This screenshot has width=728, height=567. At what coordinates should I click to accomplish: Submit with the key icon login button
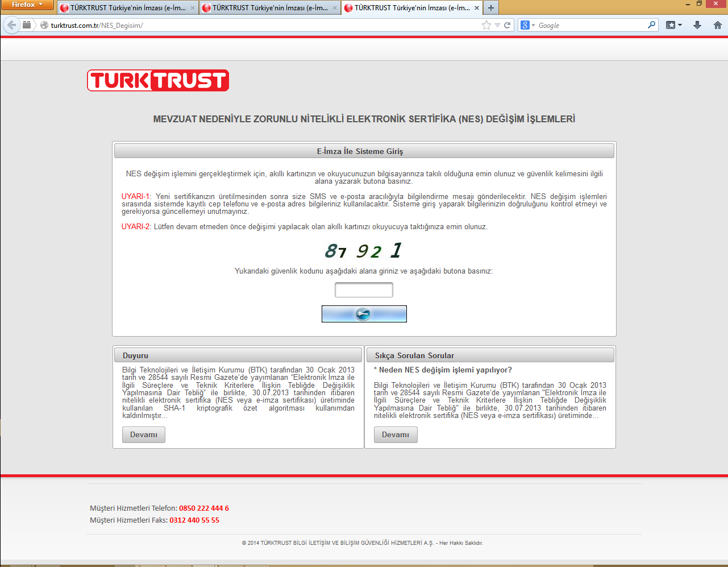pyautogui.click(x=364, y=314)
